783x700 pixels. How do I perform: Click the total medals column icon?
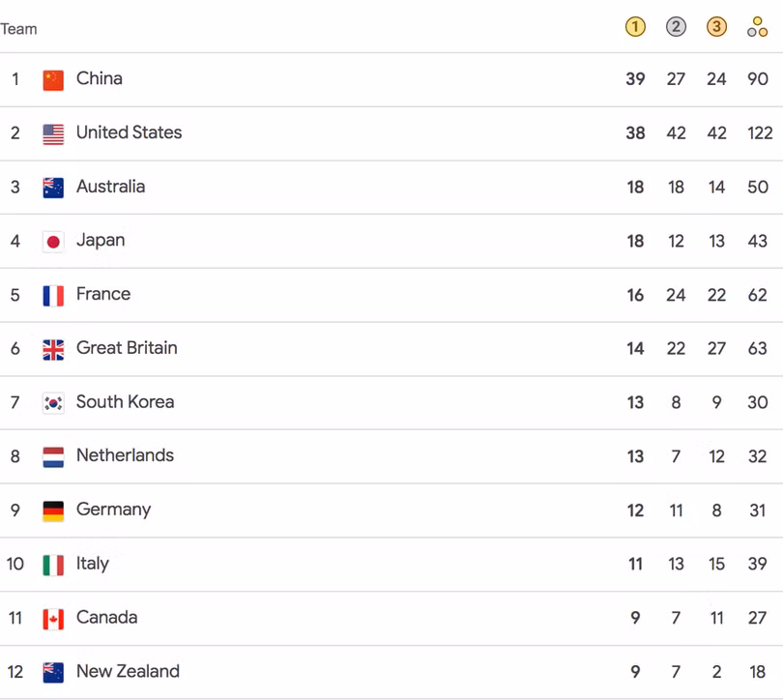click(x=758, y=27)
